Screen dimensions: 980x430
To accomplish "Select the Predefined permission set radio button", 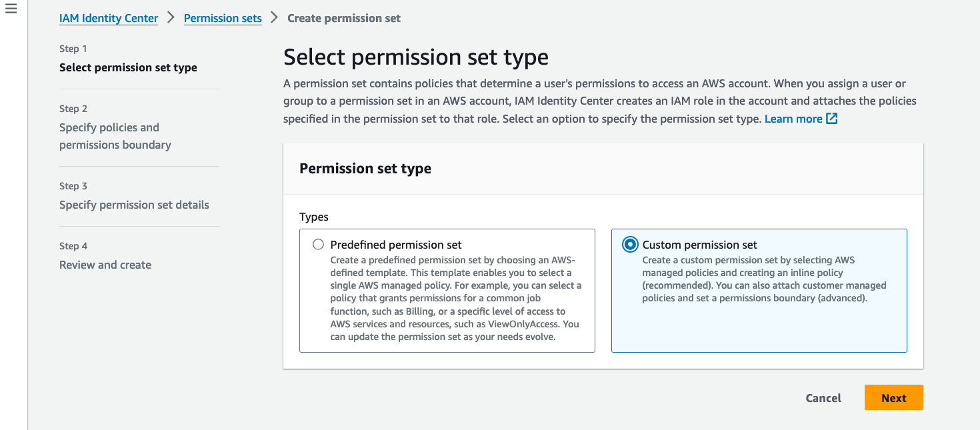I will point(318,245).
